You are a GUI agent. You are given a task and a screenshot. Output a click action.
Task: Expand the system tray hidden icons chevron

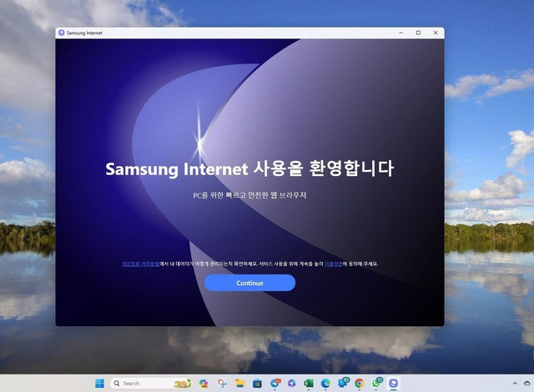click(x=515, y=384)
